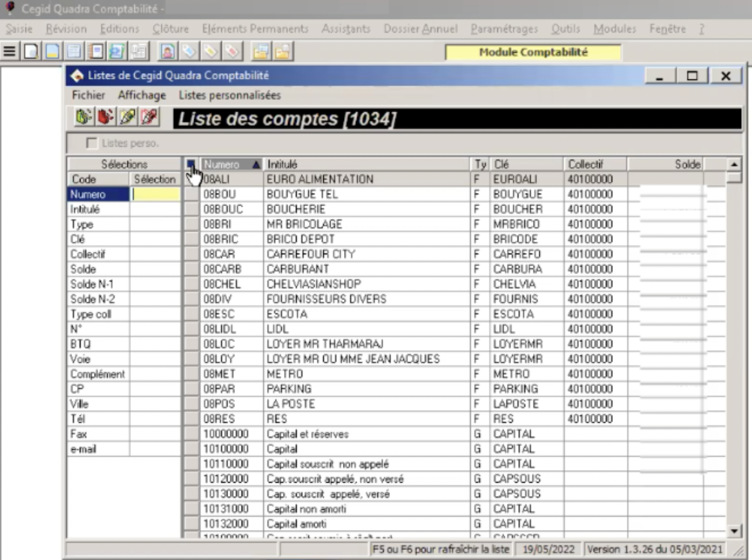
Task: Tick the row selector for 08CARB
Action: tap(192, 269)
